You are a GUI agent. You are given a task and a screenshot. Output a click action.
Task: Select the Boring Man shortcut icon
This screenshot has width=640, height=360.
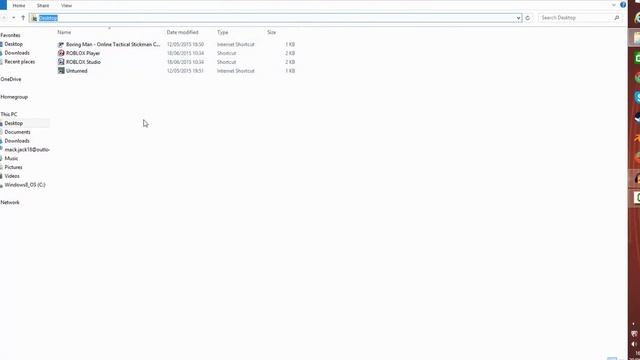(x=61, y=44)
